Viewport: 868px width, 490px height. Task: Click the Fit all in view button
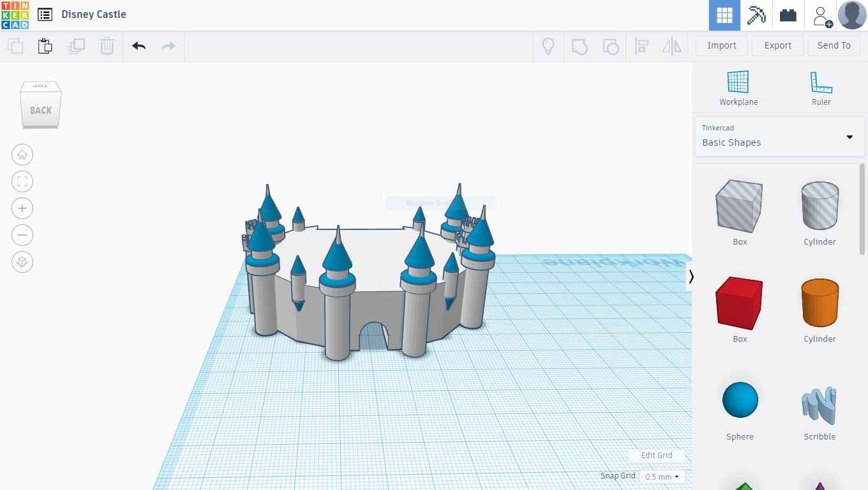pos(22,181)
